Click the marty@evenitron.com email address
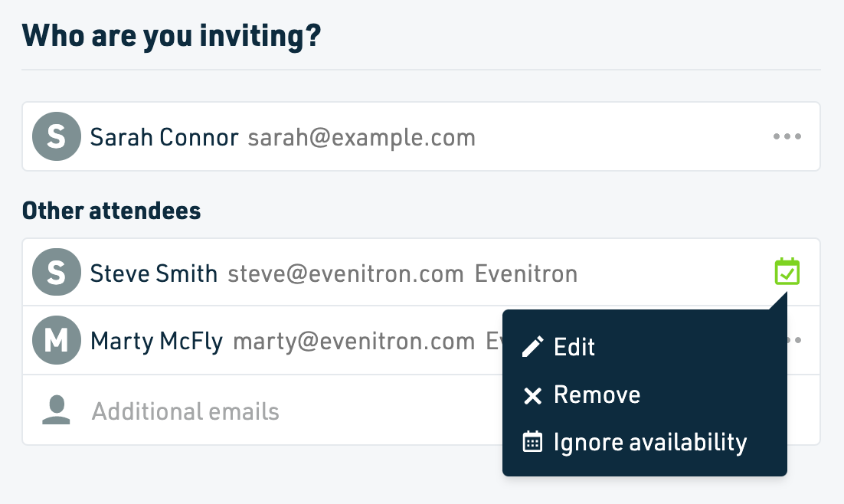This screenshot has height=504, width=844. 354,342
